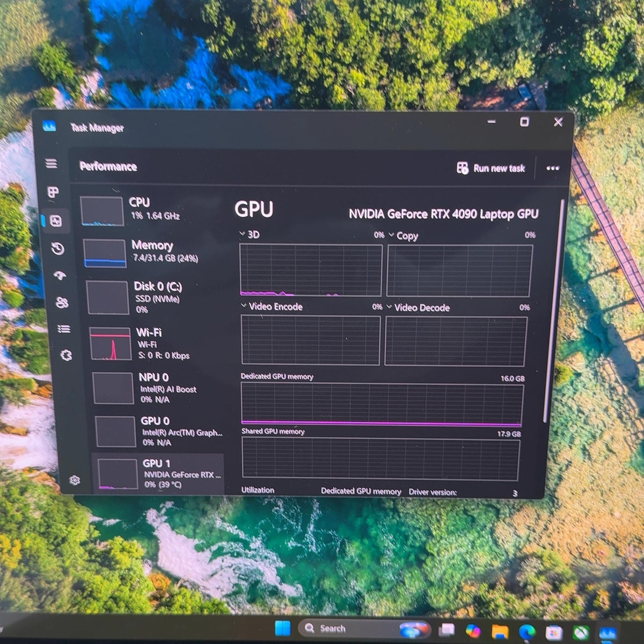Select Disk 0 (C:) performance item
This screenshot has height=644, width=644.
tap(154, 297)
